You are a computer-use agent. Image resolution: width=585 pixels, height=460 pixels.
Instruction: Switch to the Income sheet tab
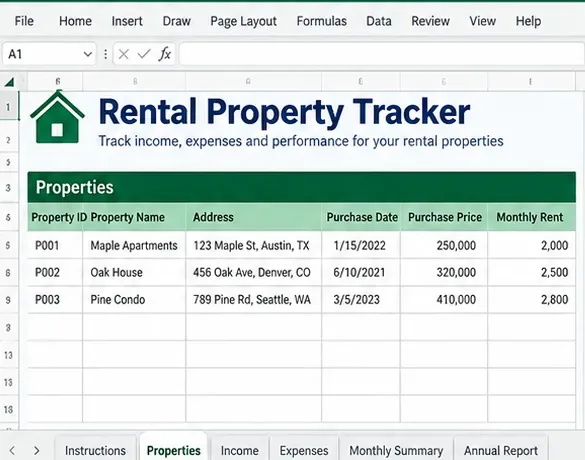pos(240,450)
